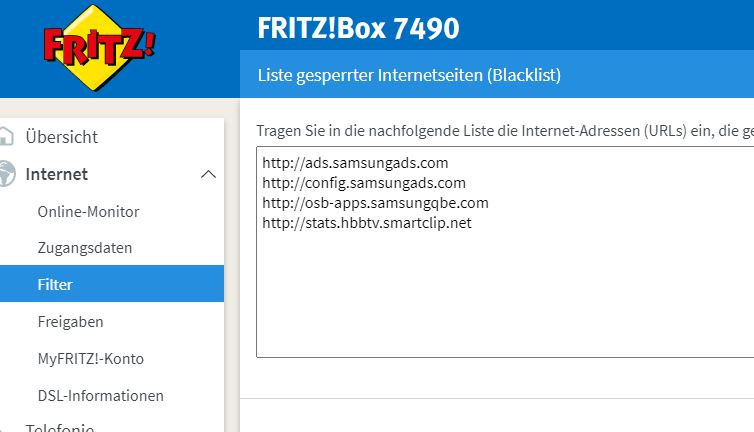Select the Filter menu item
Image resolution: width=754 pixels, height=432 pixels.
112,284
